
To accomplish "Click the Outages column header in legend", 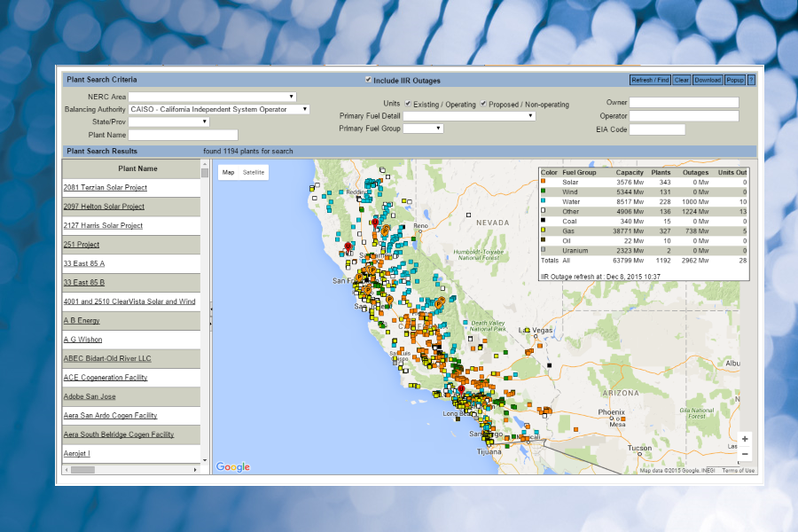I will click(695, 173).
